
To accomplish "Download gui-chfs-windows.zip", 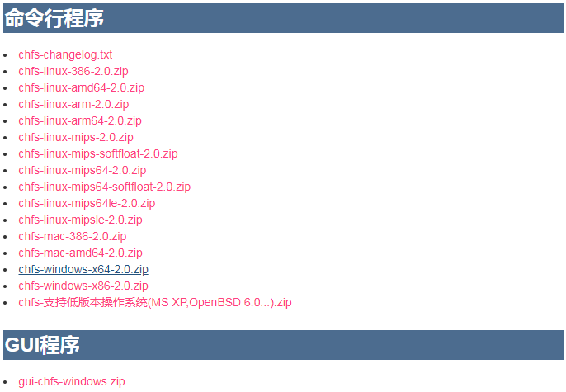I will 72,381.
